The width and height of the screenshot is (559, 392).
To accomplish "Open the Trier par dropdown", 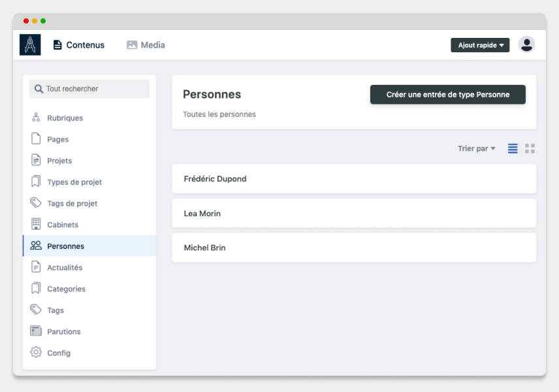I will coord(477,148).
